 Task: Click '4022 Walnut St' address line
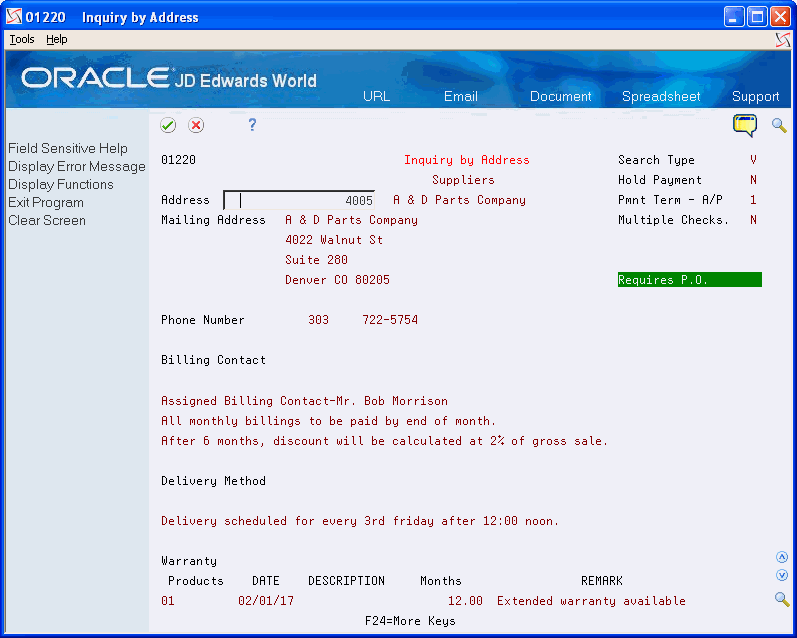[334, 240]
